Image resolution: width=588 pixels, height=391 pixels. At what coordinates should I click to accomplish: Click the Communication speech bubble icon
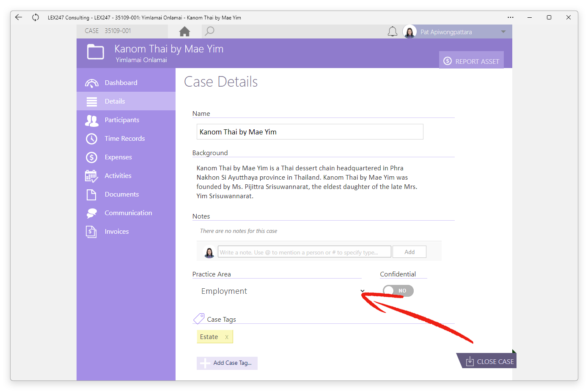tap(92, 213)
